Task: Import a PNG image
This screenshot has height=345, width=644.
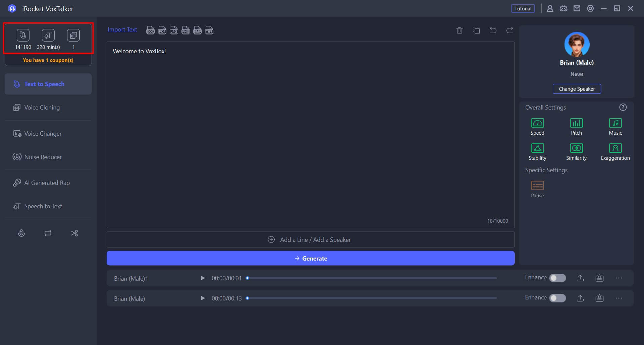Action: 185,30
